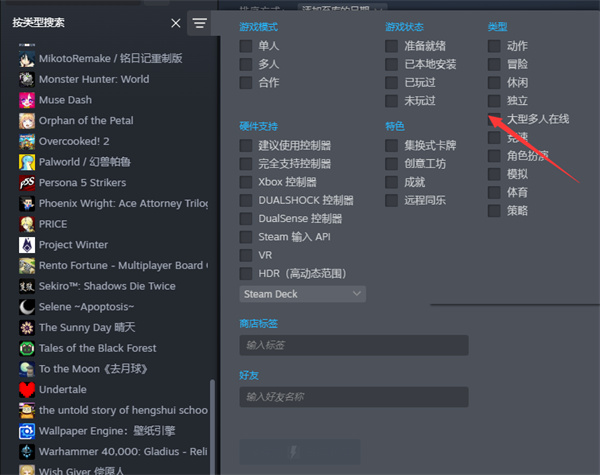Select Undertale in the game list

63,389
